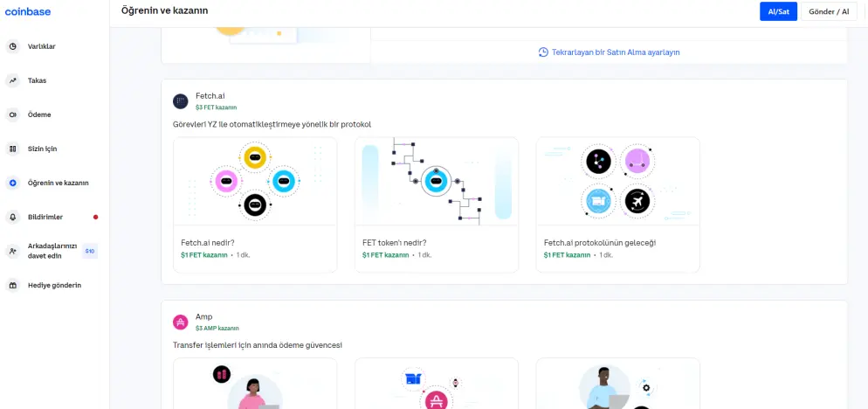Open Bildirimler menu item
Viewport: 868px width, 409px height.
(x=45, y=218)
